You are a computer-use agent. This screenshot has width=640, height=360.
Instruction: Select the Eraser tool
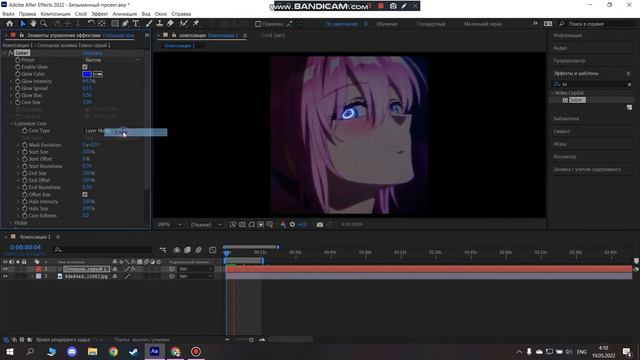point(170,24)
